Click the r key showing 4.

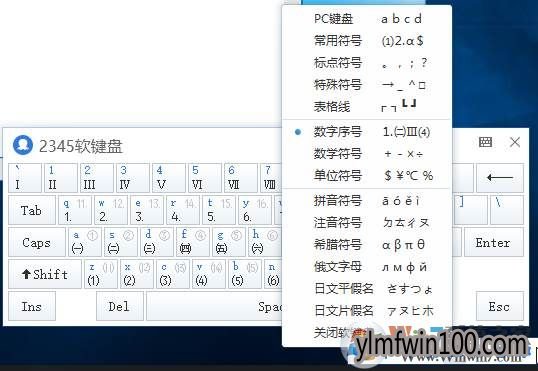pyautogui.click(x=183, y=210)
